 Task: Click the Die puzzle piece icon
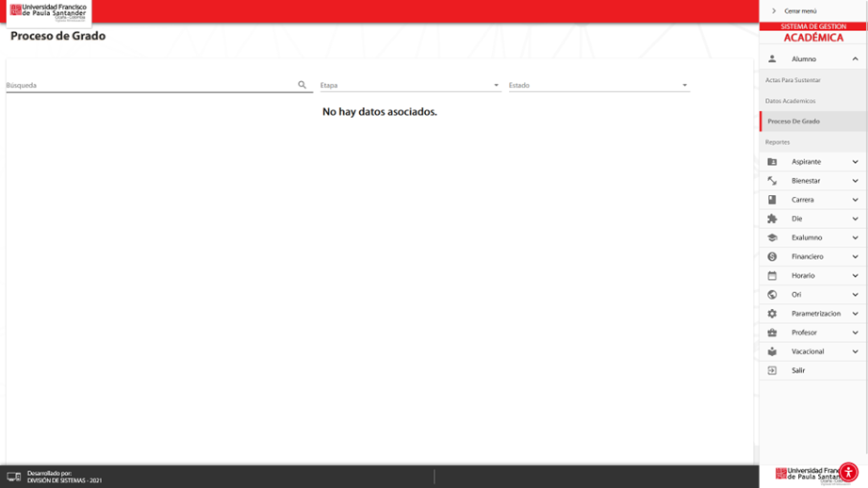772,219
